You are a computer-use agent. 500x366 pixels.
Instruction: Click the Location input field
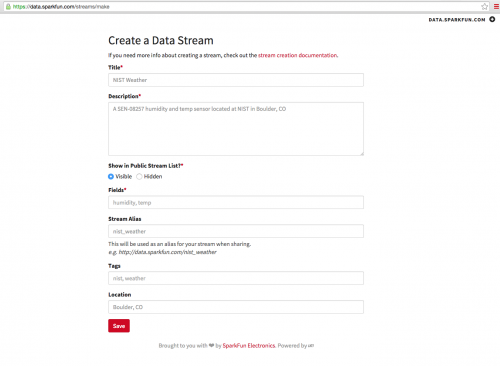(236, 307)
